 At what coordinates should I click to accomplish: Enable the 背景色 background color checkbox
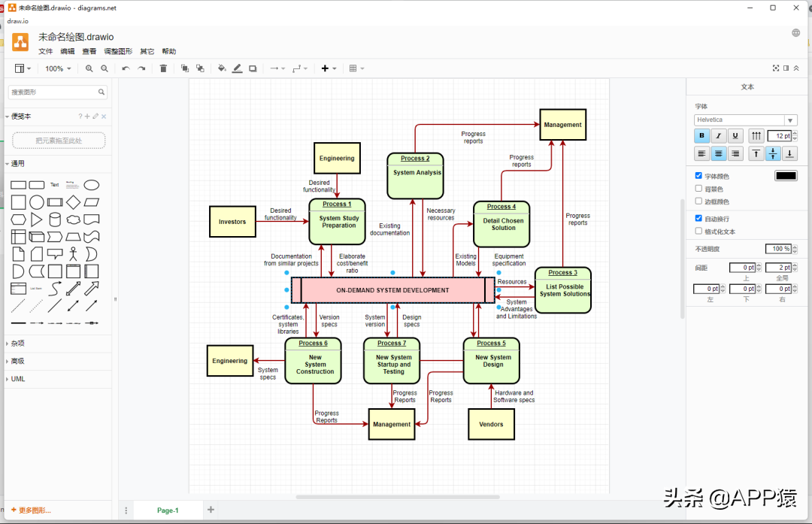(698, 189)
